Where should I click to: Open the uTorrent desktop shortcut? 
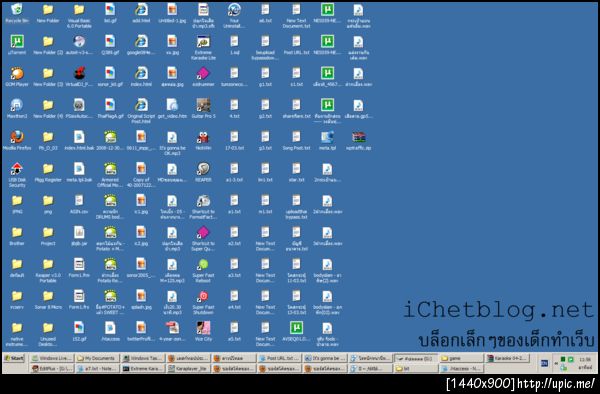click(17, 45)
